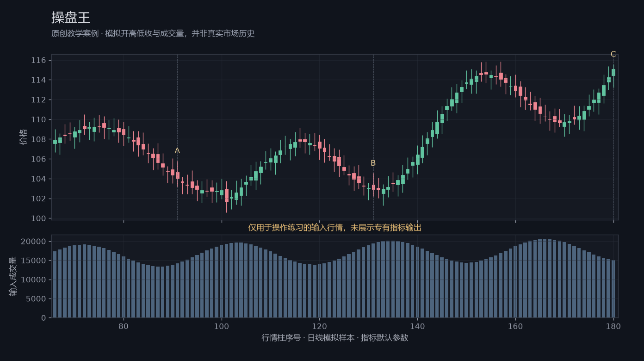
Task: Click the yellow note 仅用于操作练习的输入行情
Action: pyautogui.click(x=335, y=228)
